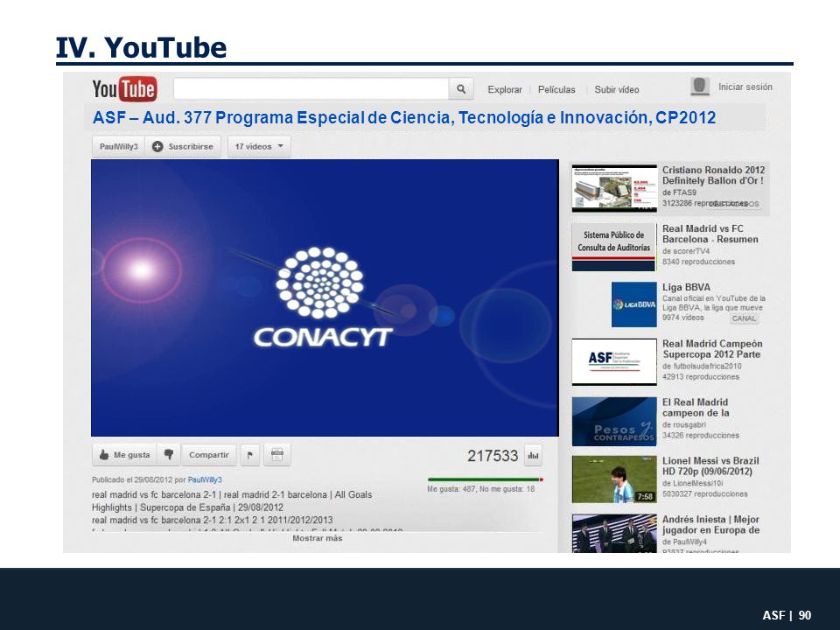Subscribe using the Suscribirse button
The height and width of the screenshot is (630, 840).
coord(183,146)
